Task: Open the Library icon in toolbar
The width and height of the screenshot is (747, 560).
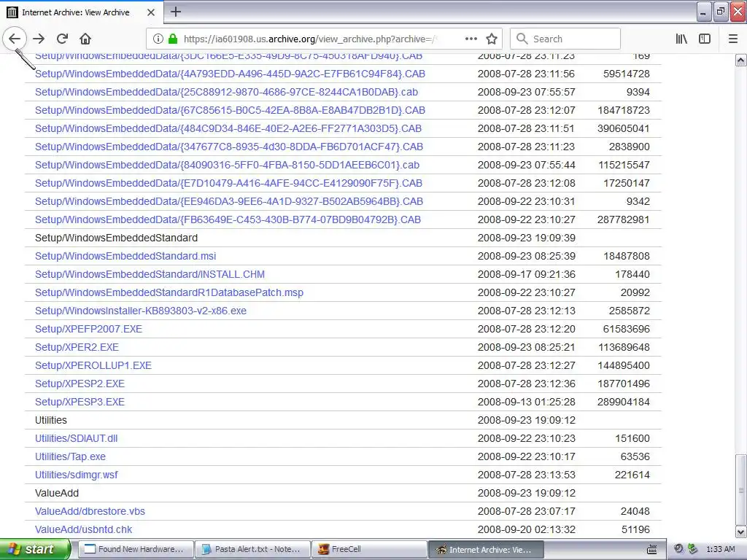Action: pyautogui.click(x=681, y=39)
